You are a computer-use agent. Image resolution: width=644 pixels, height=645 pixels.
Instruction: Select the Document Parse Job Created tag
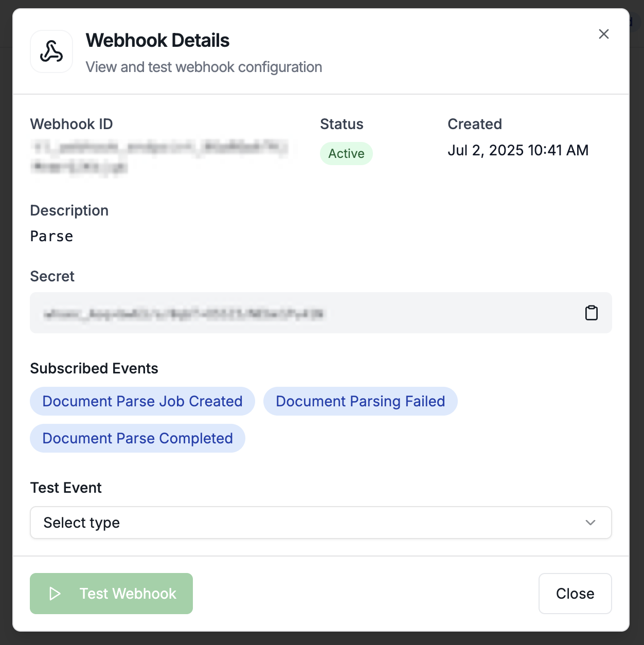(x=142, y=401)
